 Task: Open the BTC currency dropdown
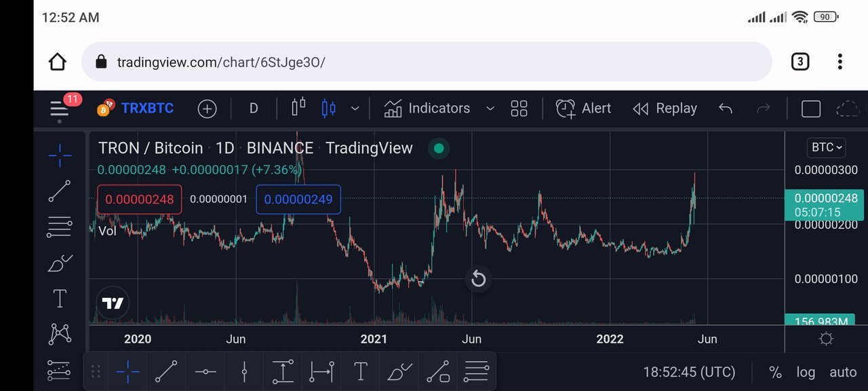(827, 147)
